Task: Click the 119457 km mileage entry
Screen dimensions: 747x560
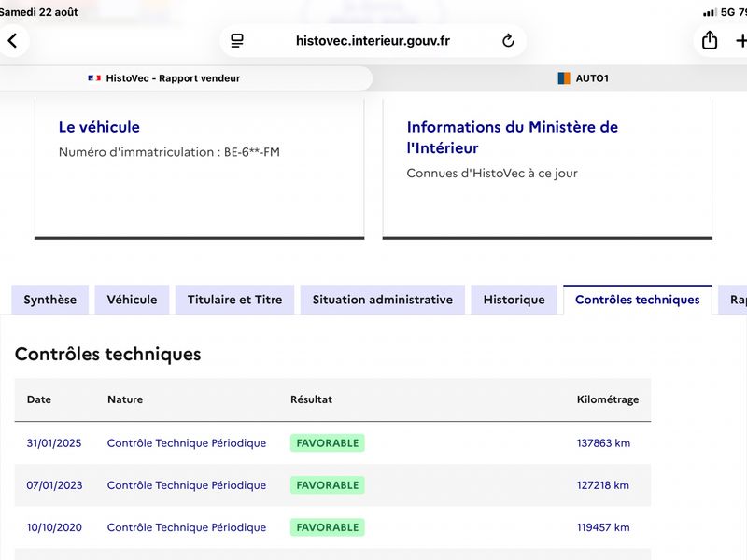Action: (x=603, y=527)
